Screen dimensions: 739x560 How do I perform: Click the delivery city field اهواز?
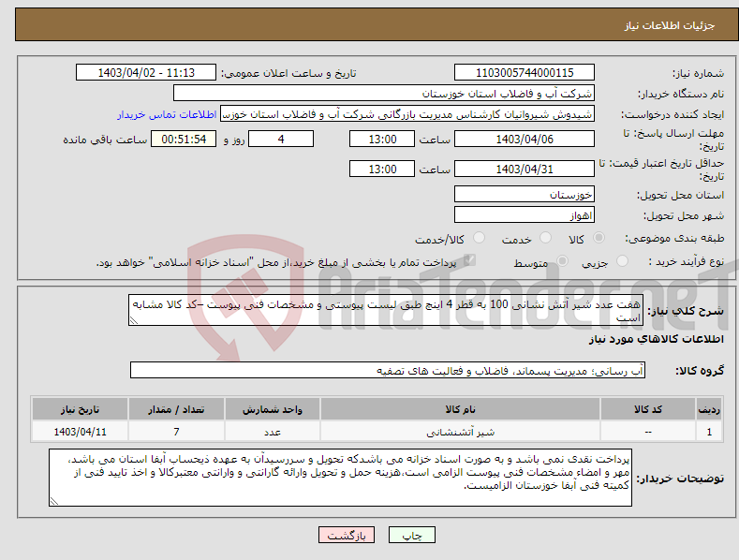pos(525,215)
